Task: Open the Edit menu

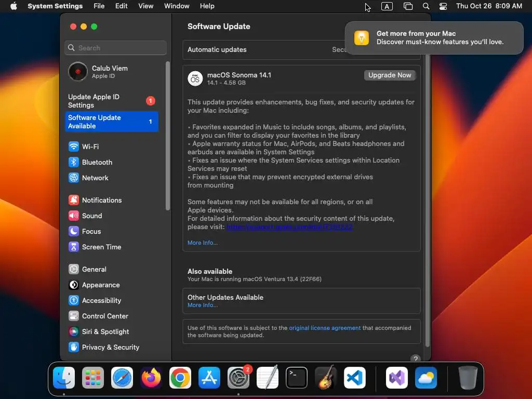Action: coord(121,6)
